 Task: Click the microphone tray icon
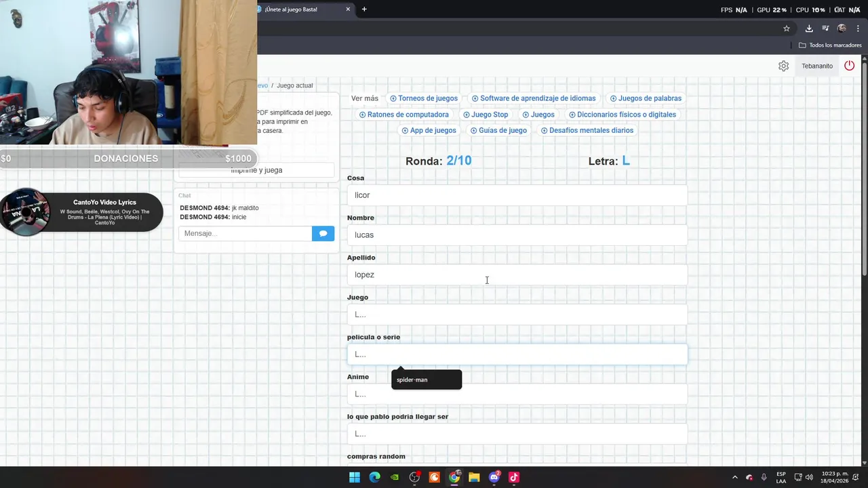[764, 477]
